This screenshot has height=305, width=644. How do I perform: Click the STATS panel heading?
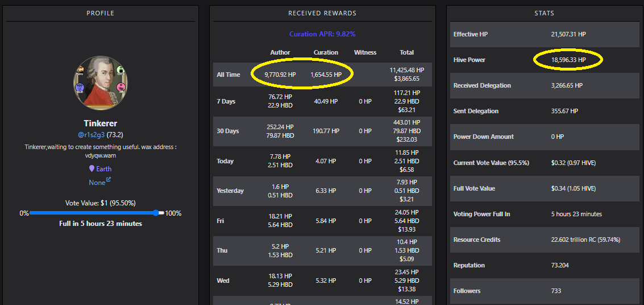tap(544, 13)
